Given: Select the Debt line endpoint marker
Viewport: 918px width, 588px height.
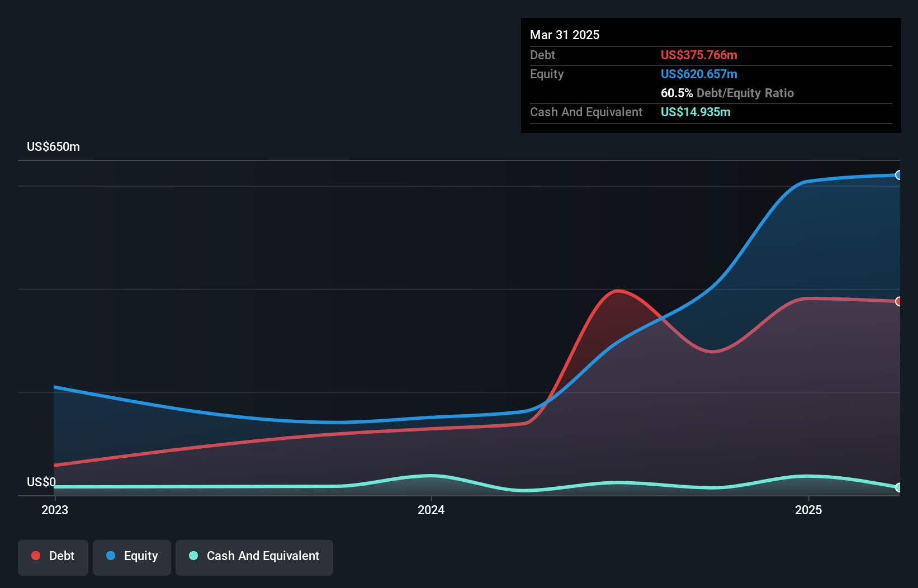Looking at the screenshot, I should pyautogui.click(x=899, y=302).
